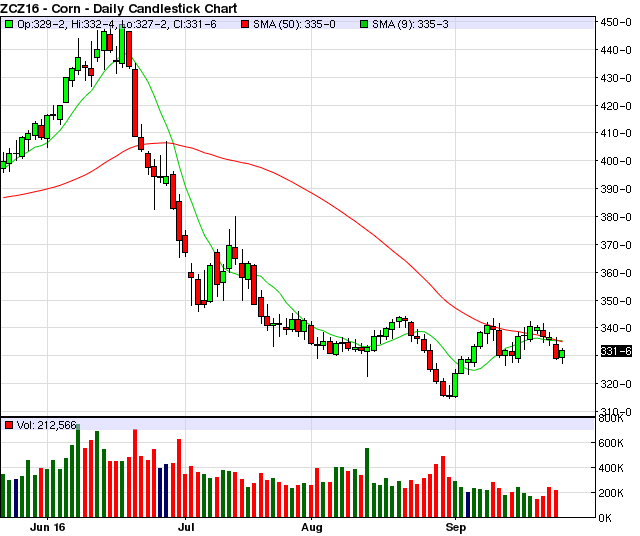Click the 'SMA (9): 335-3' legend text
This screenshot has width=640, height=536.
[410, 24]
